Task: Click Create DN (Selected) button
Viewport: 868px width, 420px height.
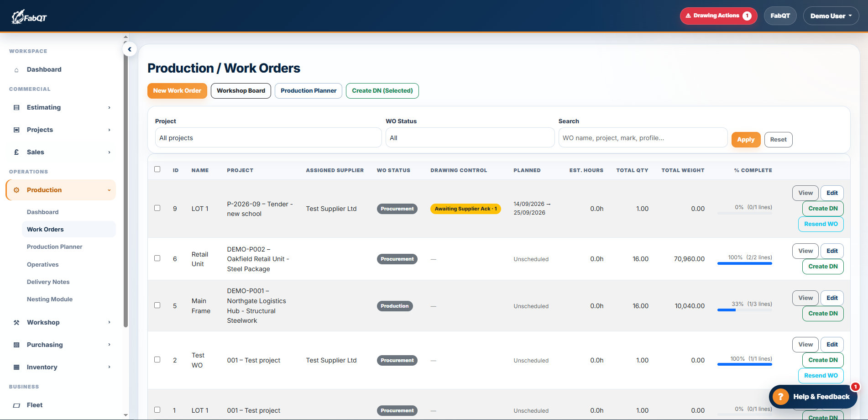Action: point(382,91)
